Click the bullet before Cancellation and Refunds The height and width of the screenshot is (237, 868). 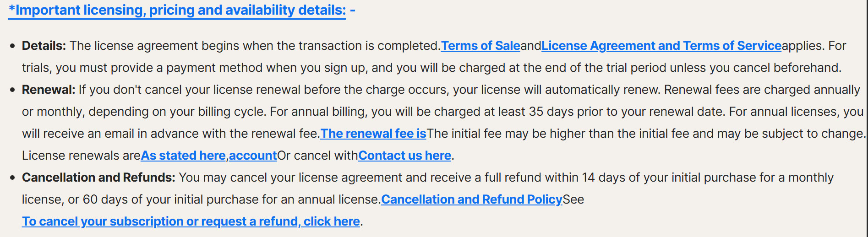12,178
